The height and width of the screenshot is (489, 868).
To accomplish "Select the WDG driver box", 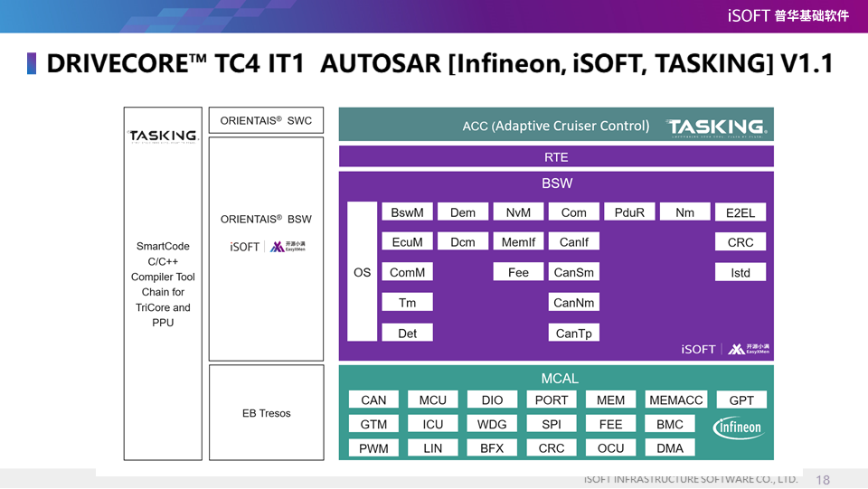I will pos(492,424).
